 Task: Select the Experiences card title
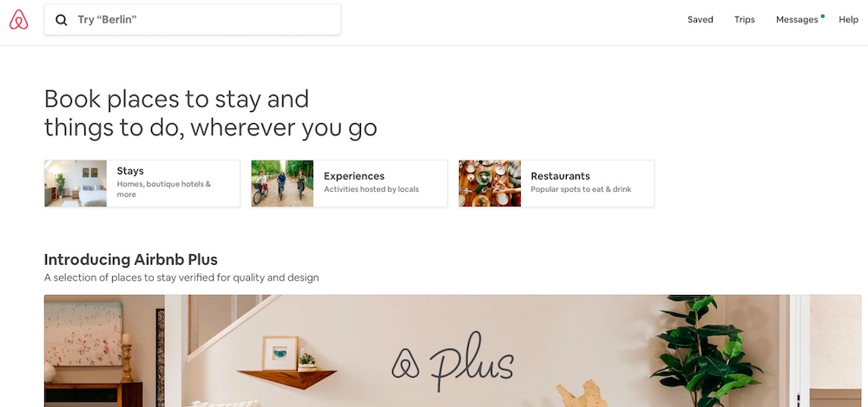tap(354, 176)
